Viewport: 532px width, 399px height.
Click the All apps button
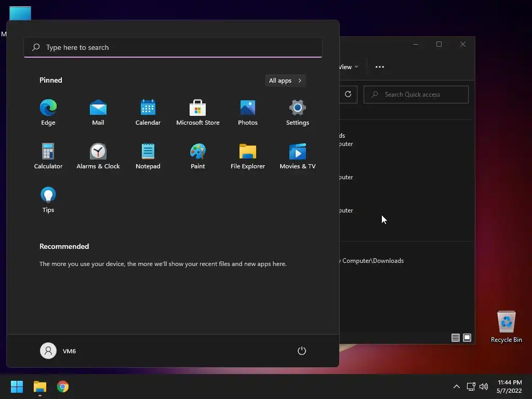(x=285, y=81)
